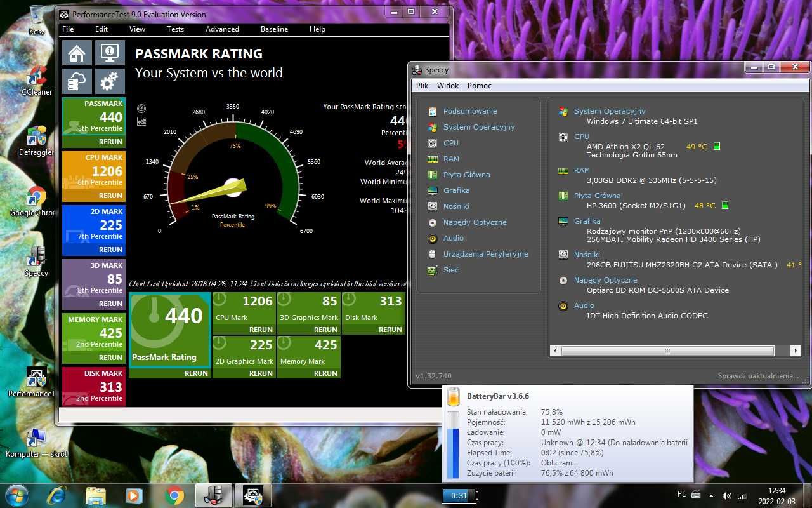Viewport: 812px width, 508px height.
Task: Click Napędy Optyczne disc icon in sidebar
Action: 433,222
